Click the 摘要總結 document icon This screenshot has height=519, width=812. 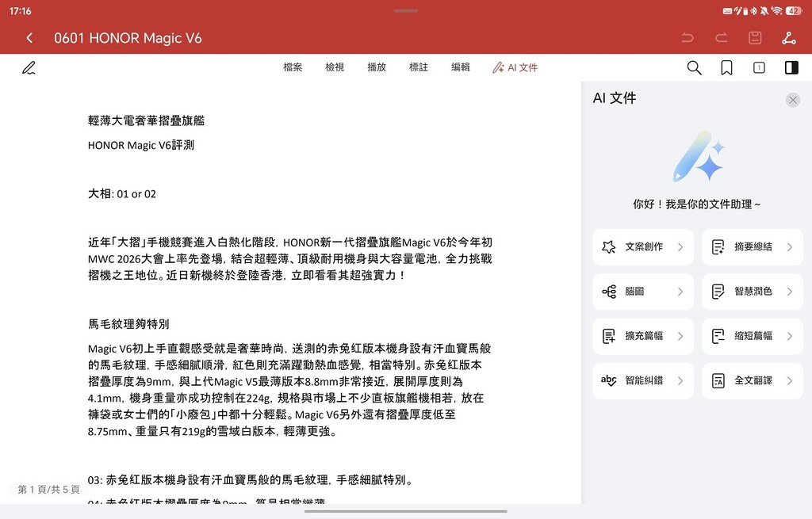[x=718, y=247]
